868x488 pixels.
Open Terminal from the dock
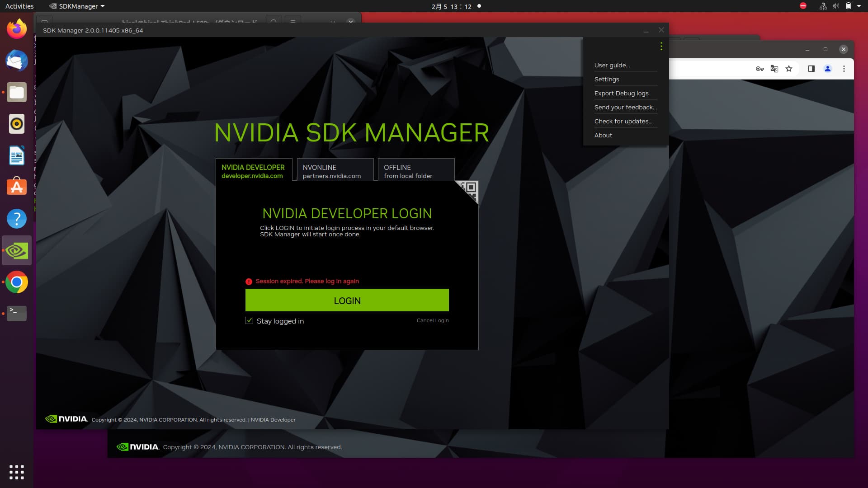pyautogui.click(x=17, y=313)
